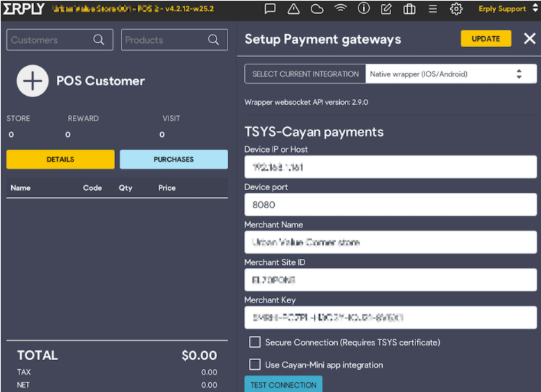Tick Use Cayan-Mini app integration checkbox

point(255,364)
